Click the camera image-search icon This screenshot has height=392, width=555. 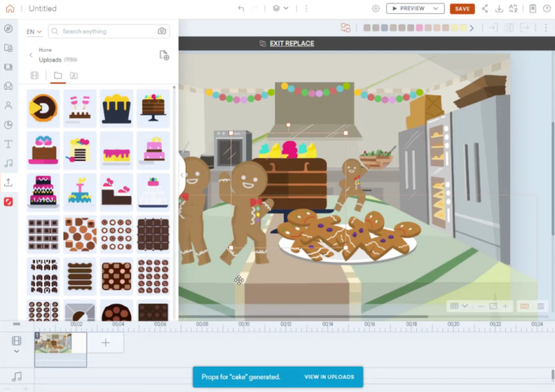(x=162, y=31)
